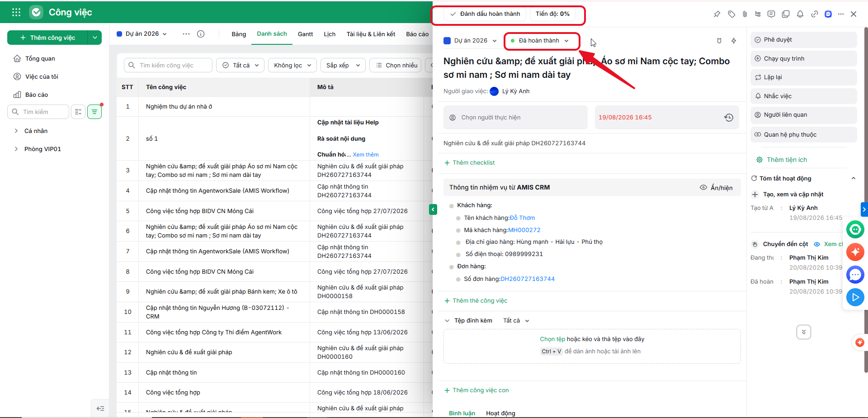Open the blue chat floating icon
This screenshot has width=868, height=418.
tap(855, 275)
